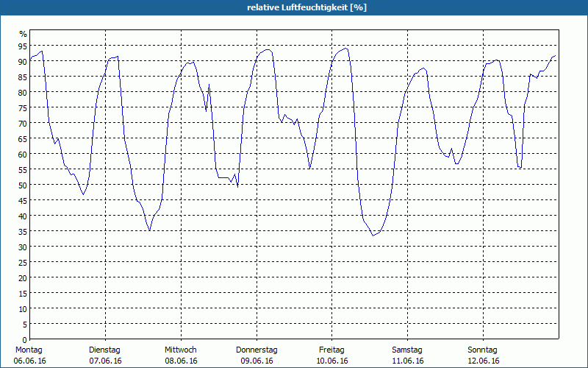Select the date '07.06.16'

(105, 361)
